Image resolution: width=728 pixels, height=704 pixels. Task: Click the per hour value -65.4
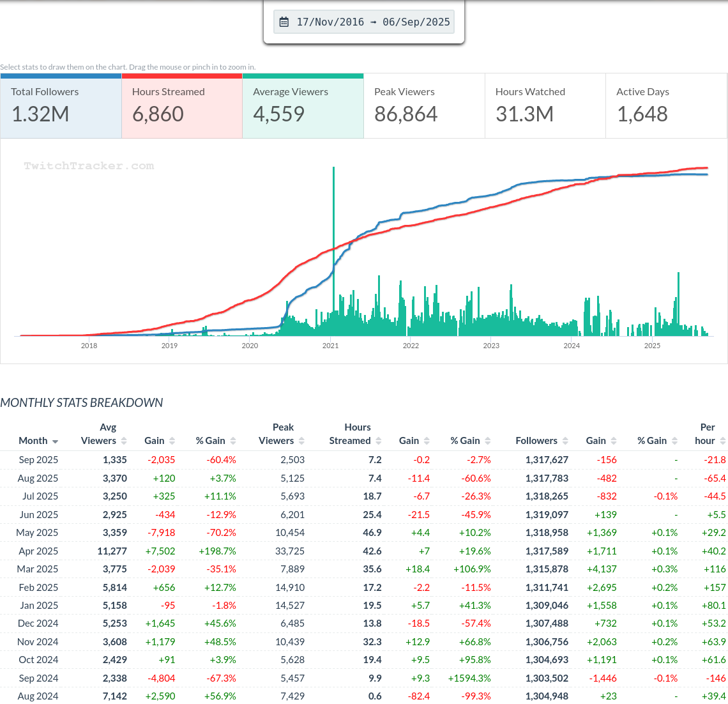coord(715,478)
